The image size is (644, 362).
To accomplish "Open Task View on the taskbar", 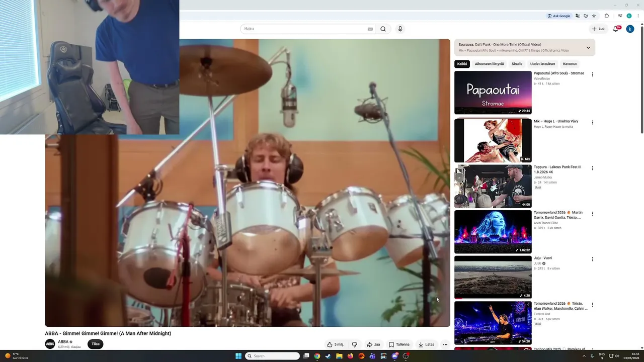I will point(306,356).
